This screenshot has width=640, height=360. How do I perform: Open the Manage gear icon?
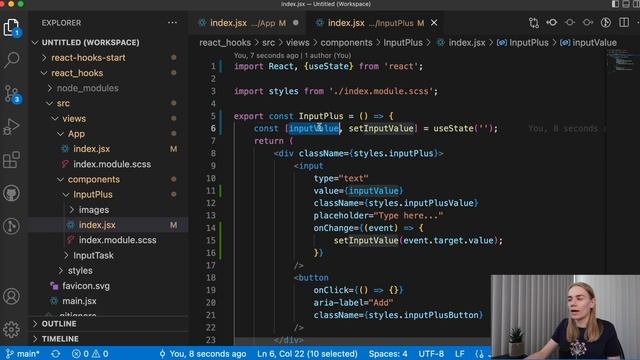[11, 329]
